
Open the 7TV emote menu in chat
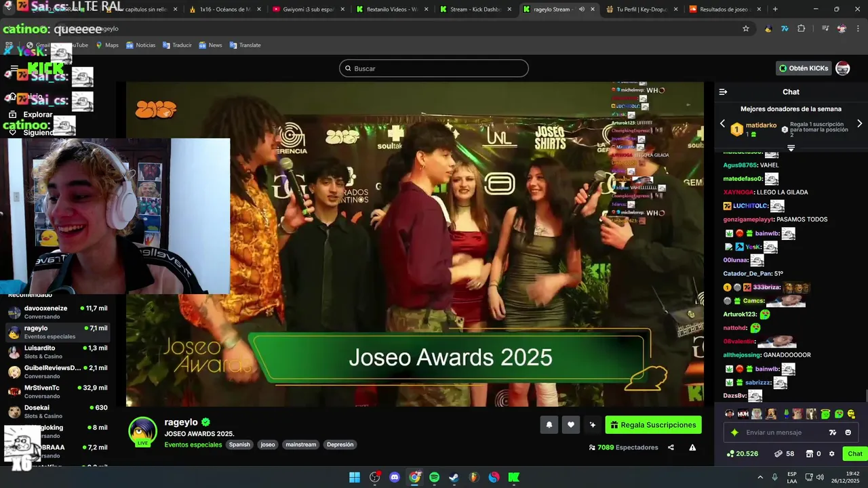(x=833, y=432)
